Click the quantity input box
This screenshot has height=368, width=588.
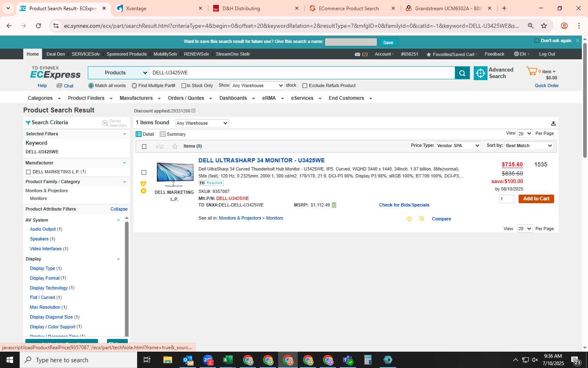click(x=507, y=199)
